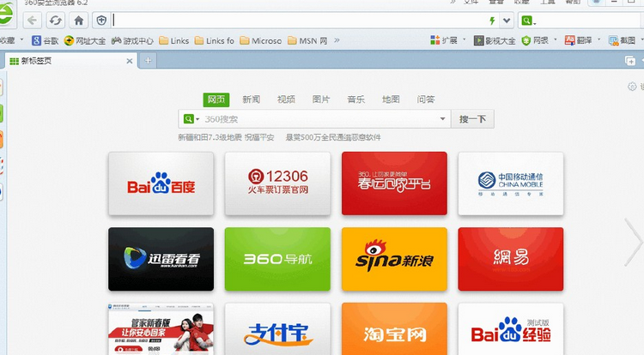Image resolution: width=644 pixels, height=355 pixels.
Task: Select the 网页 search category
Action: [x=216, y=99]
